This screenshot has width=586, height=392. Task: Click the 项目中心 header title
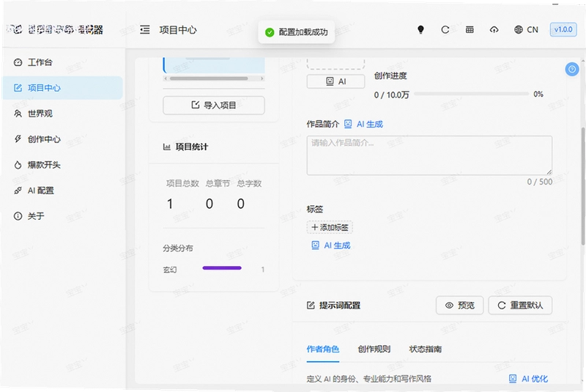178,30
